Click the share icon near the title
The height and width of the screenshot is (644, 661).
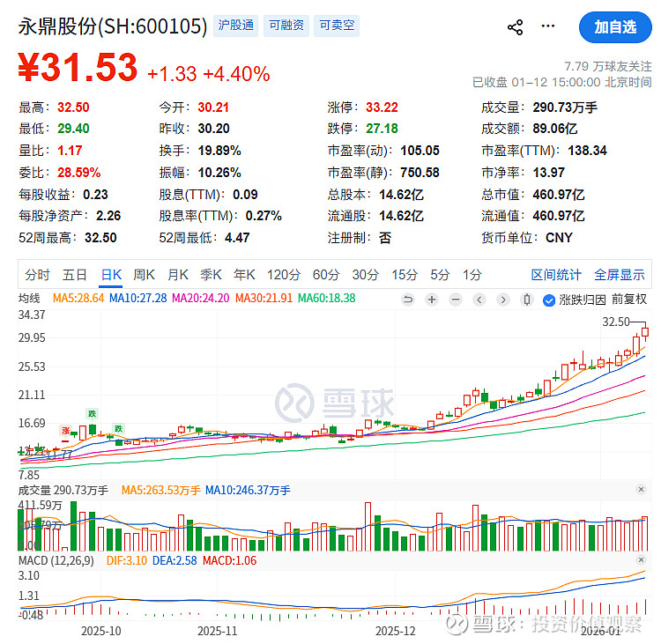[515, 27]
